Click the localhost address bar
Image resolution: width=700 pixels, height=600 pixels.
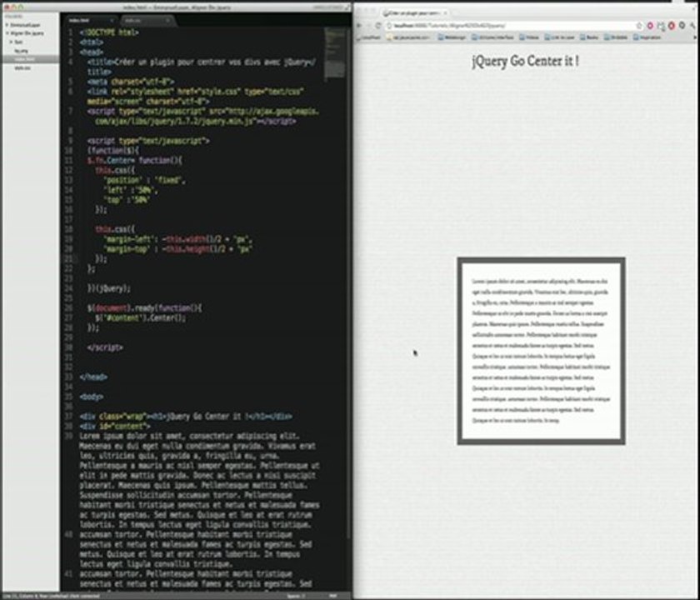coord(513,26)
